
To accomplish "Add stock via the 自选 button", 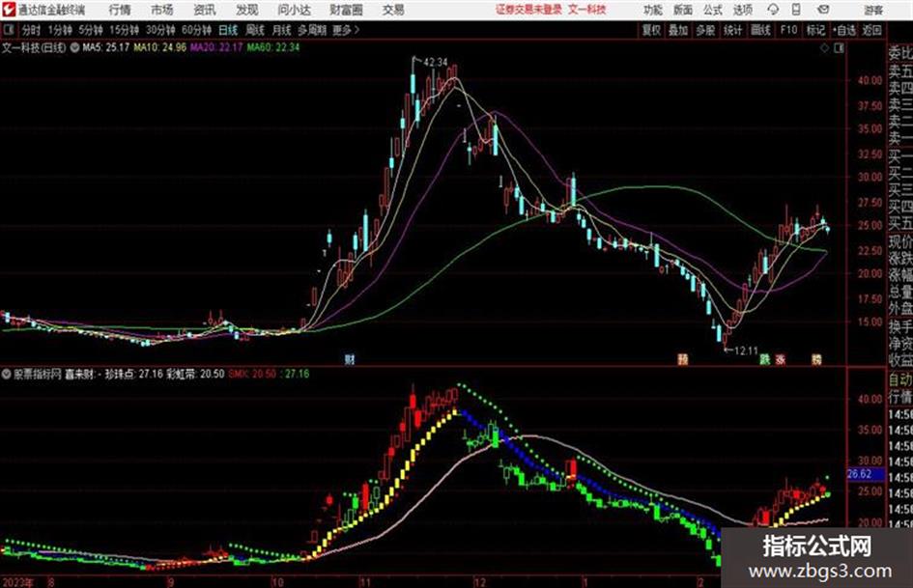I will [x=844, y=30].
